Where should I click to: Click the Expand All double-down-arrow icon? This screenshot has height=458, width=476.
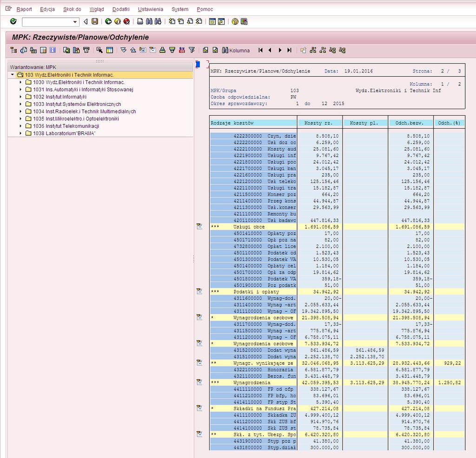(x=123, y=50)
